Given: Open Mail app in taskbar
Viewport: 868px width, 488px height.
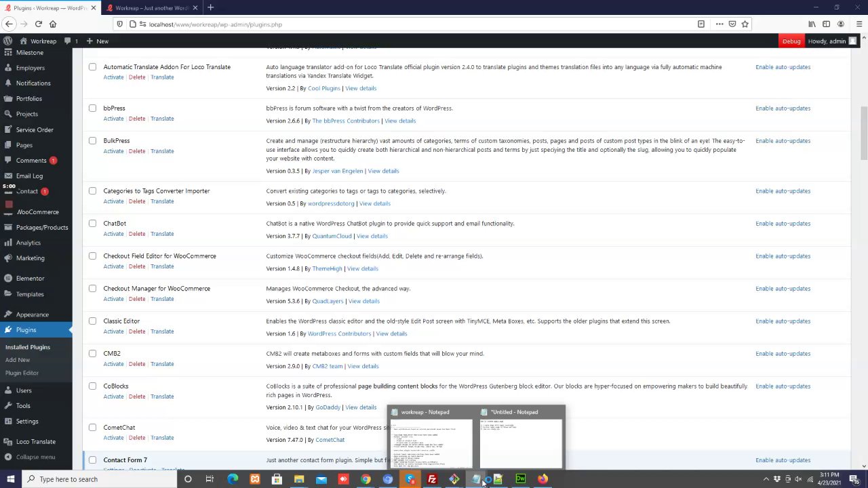Looking at the screenshot, I should tap(321, 479).
